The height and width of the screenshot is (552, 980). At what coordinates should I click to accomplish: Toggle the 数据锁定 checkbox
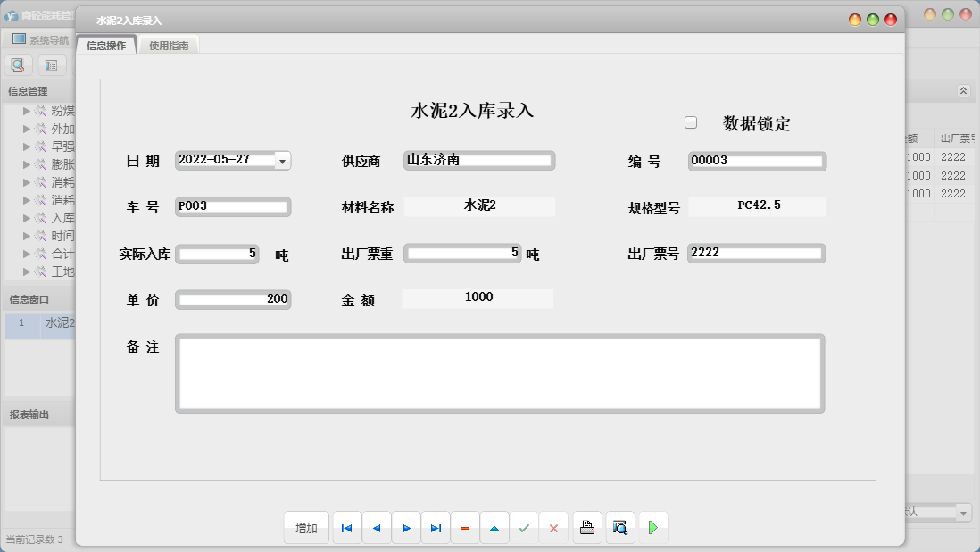[691, 122]
